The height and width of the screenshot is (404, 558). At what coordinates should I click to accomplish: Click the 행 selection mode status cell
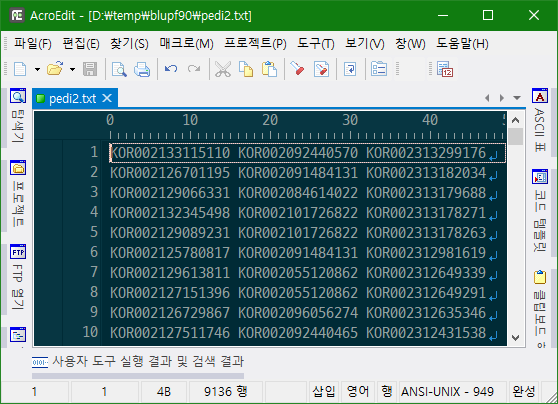(x=386, y=392)
